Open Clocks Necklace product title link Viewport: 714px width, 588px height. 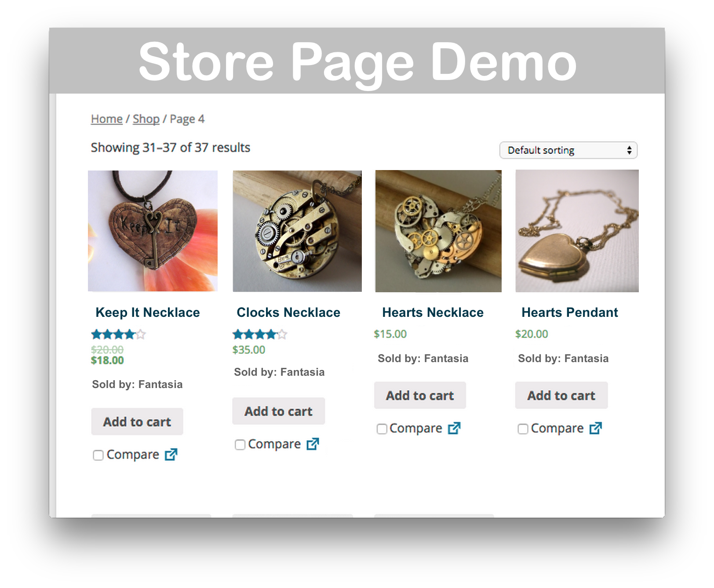[288, 312]
